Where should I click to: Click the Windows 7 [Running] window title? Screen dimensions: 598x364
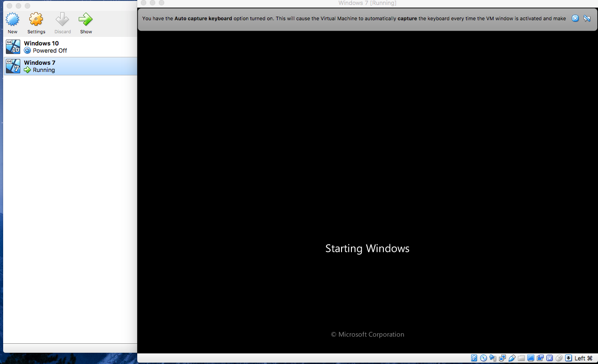pos(367,3)
